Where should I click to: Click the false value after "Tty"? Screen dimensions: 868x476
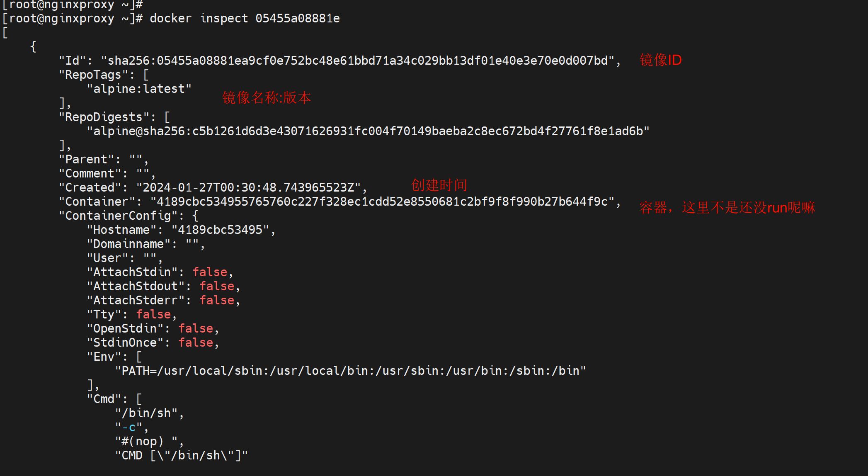coord(153,315)
